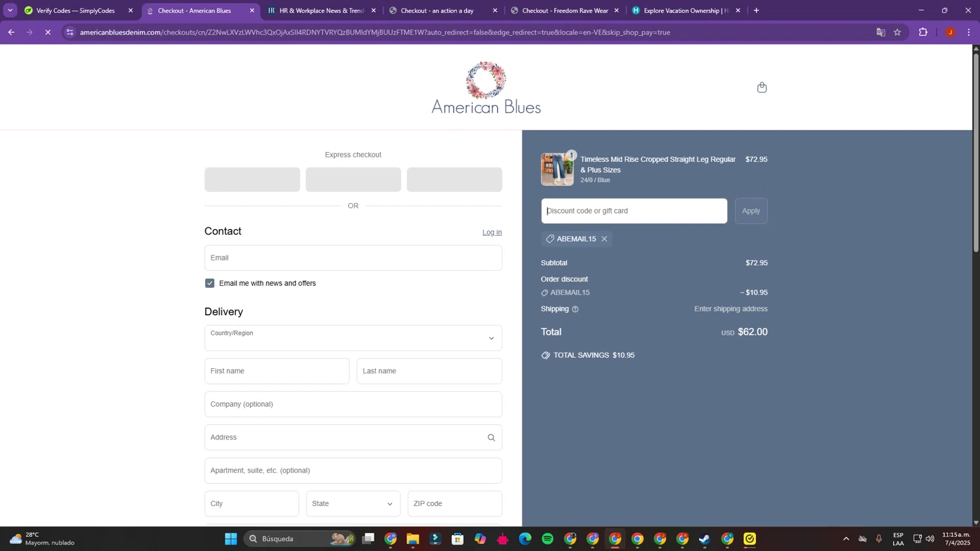Click the third express checkout button
The height and width of the screenshot is (551, 980).
455,180
